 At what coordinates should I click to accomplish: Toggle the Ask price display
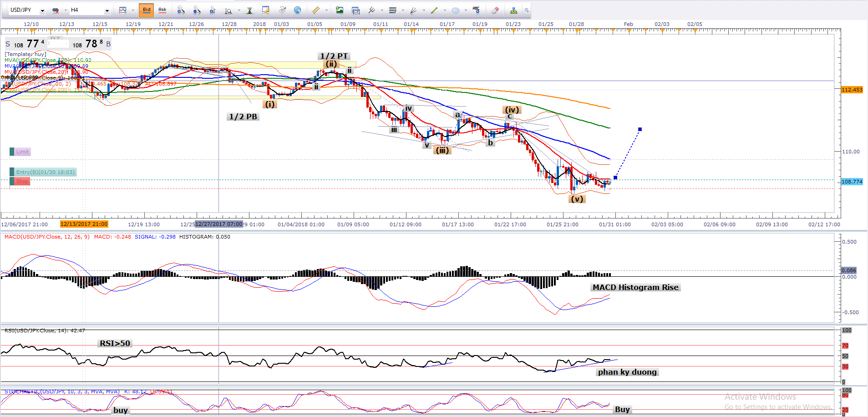tap(162, 10)
